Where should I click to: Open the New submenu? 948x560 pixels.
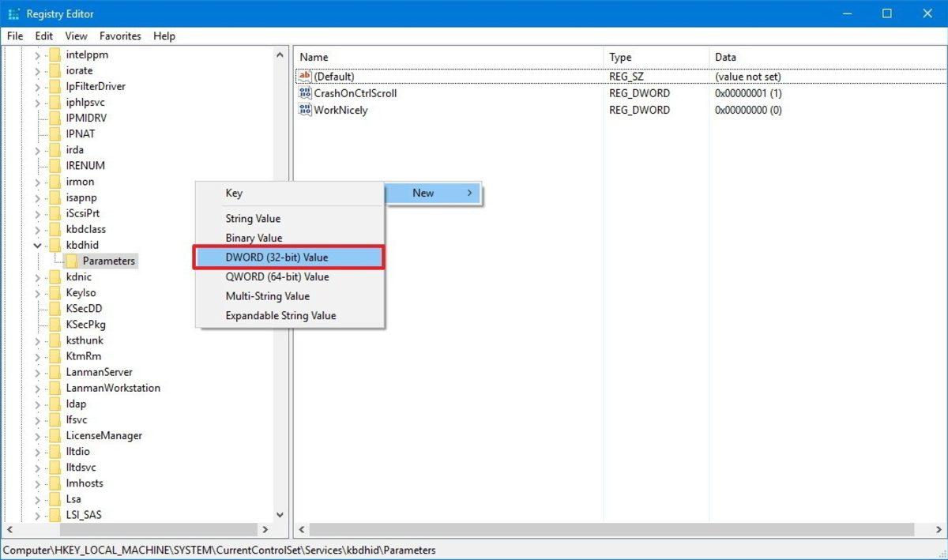pos(423,193)
